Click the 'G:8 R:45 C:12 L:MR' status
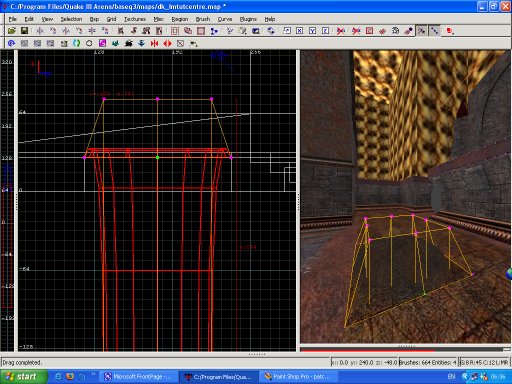 484,362
